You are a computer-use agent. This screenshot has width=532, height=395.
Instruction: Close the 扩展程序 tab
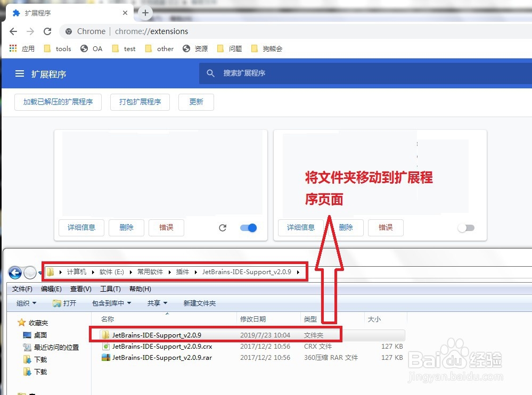tap(125, 13)
